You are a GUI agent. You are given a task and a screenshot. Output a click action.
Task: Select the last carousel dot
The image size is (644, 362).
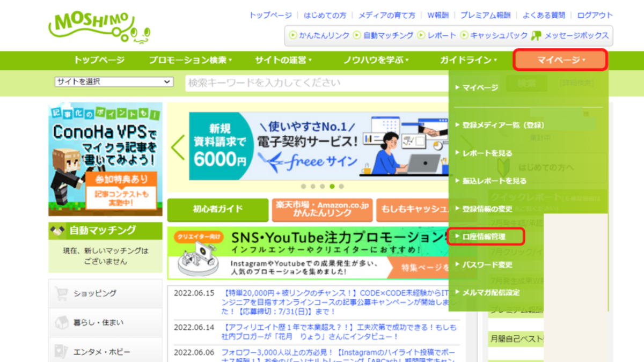pos(341,187)
